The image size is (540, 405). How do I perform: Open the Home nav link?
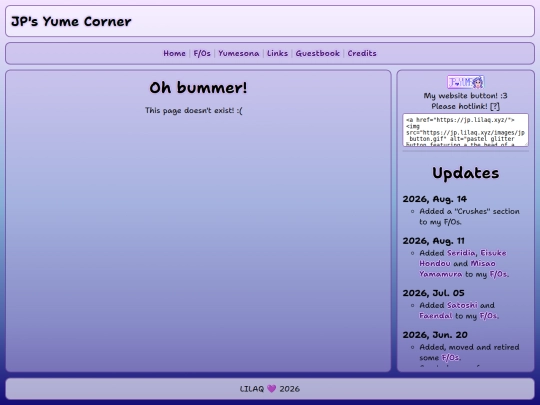tap(174, 53)
